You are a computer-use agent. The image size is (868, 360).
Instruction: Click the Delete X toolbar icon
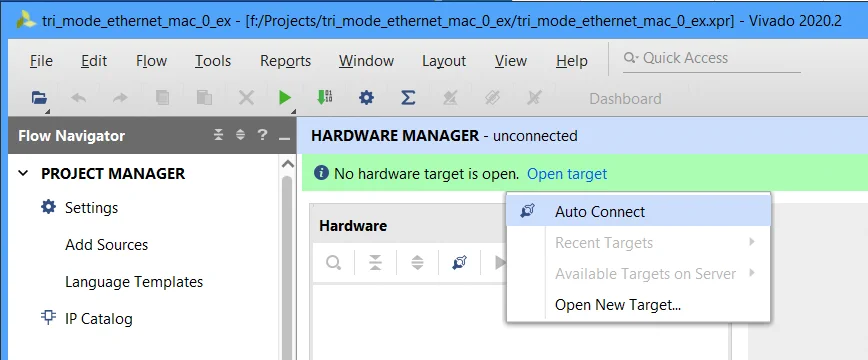point(246,99)
